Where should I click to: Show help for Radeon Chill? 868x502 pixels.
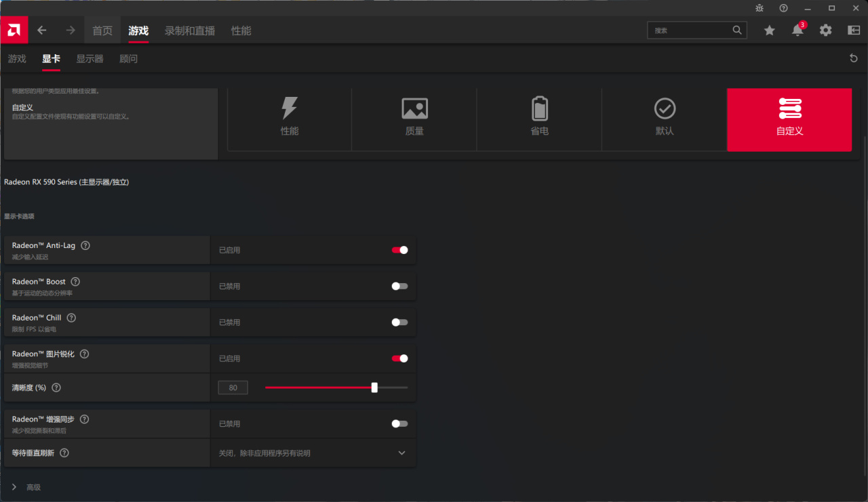pyautogui.click(x=71, y=317)
